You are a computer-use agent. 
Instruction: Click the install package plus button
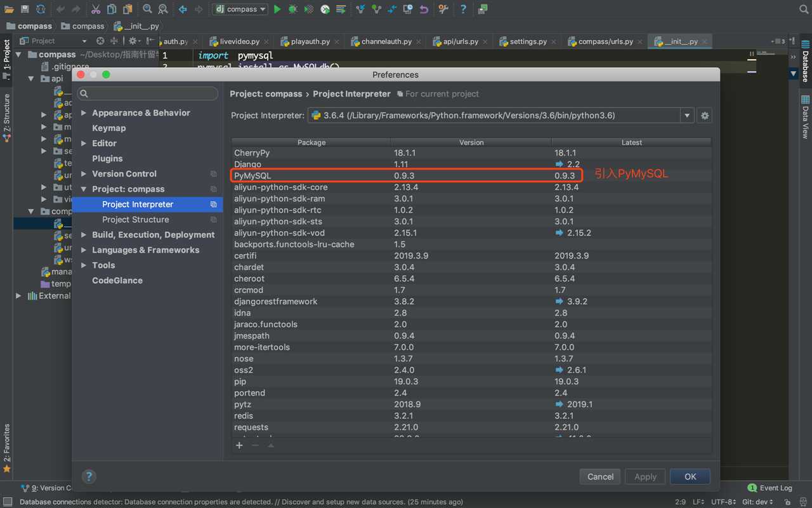(239, 445)
